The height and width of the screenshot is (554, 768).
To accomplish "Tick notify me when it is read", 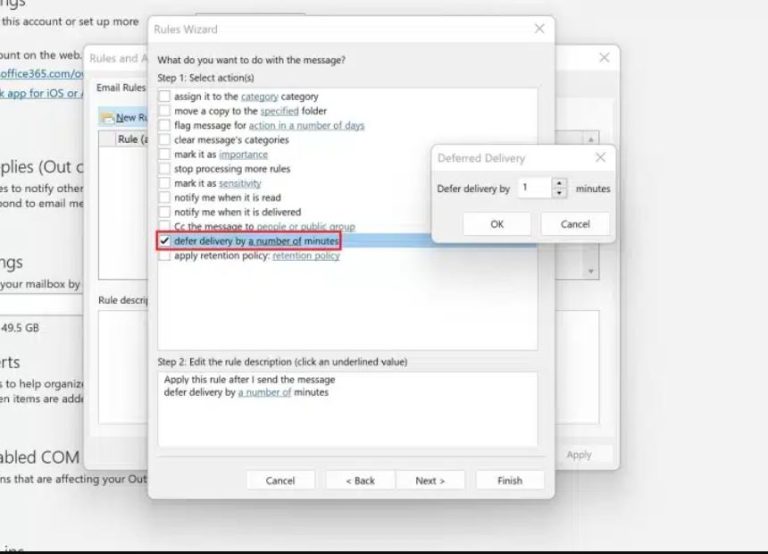I will (x=164, y=198).
